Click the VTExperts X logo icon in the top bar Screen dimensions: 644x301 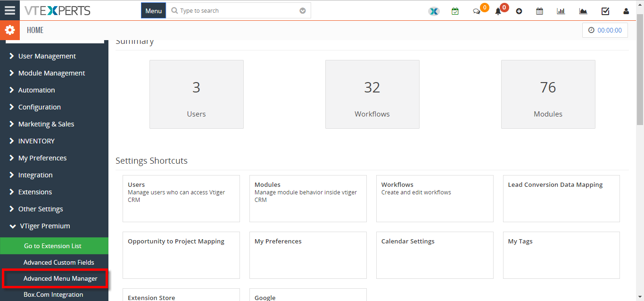434,11
